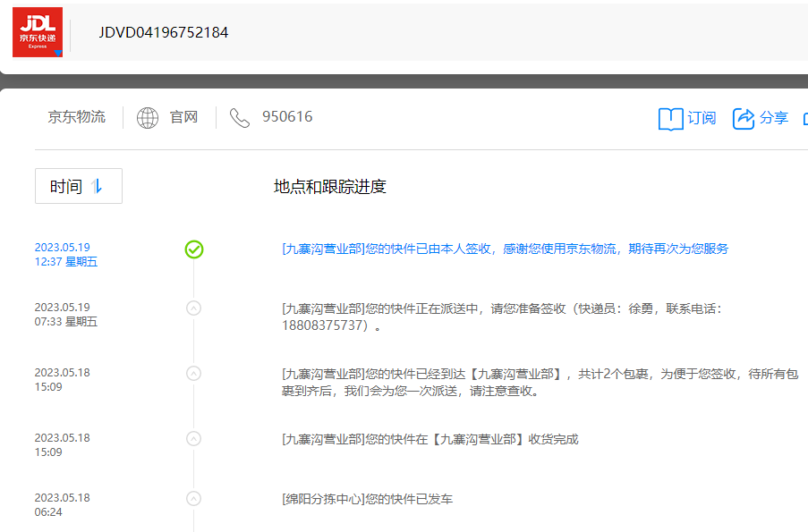Open the JDL express courier logo selector
808x532 pixels.
pos(38,32)
